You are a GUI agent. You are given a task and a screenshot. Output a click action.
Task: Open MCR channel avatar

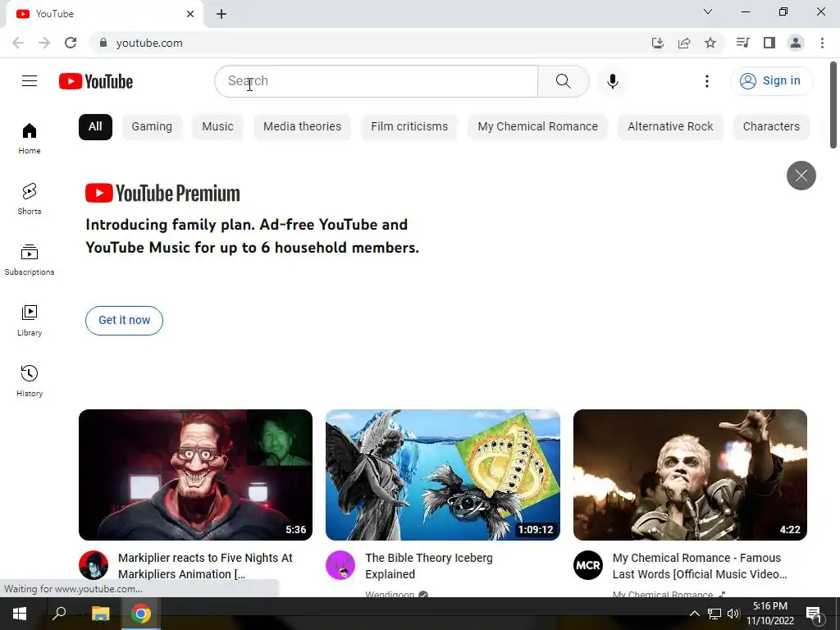coord(587,565)
